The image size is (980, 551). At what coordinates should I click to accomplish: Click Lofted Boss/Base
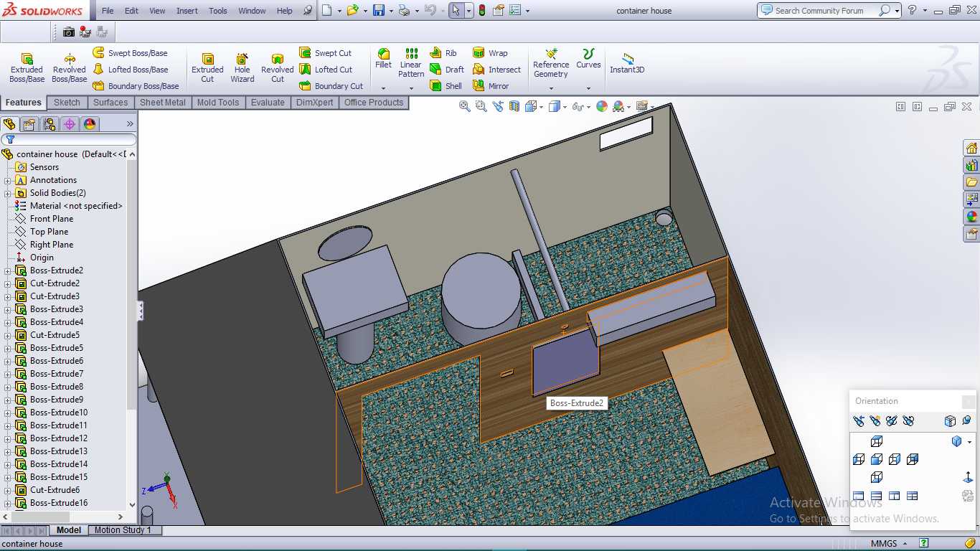click(x=131, y=70)
